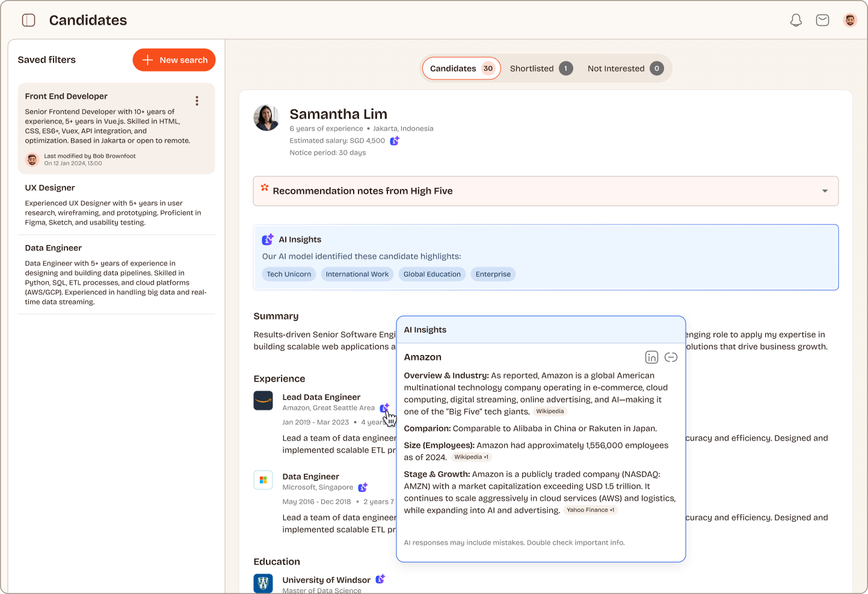This screenshot has width=868, height=594.
Task: Expand the Recommendation notes from High Five section
Action: [x=825, y=191]
